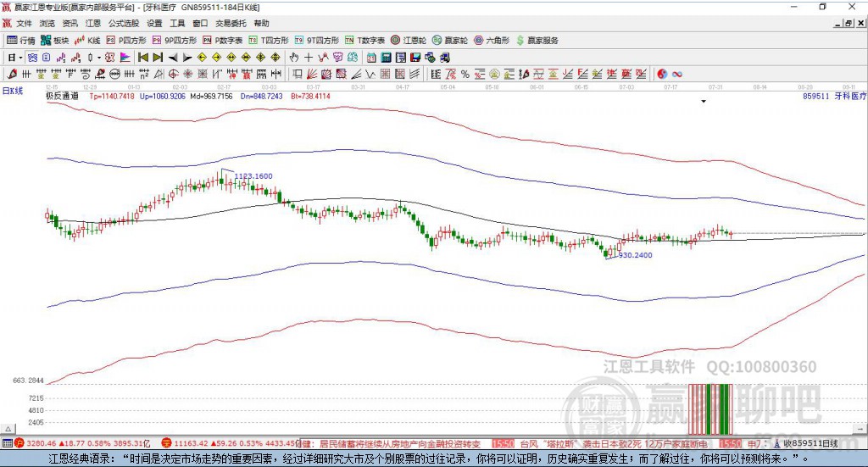
Task: Open the 江恩 menu
Action: tap(93, 23)
